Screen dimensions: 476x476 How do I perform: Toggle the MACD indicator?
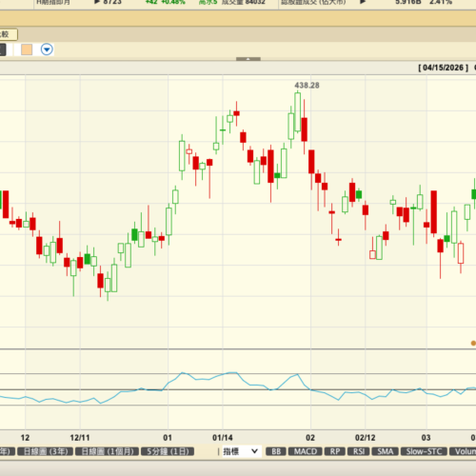coord(306,451)
